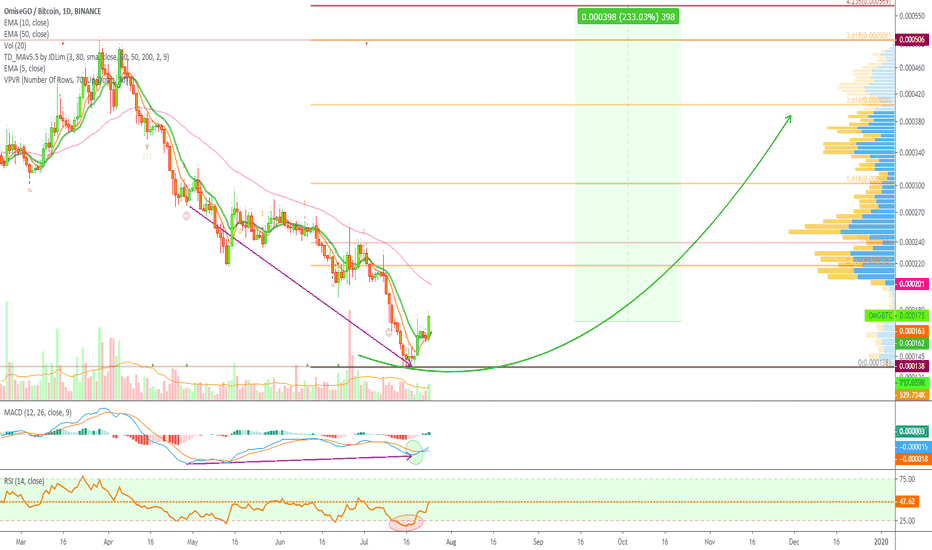932x550 pixels.
Task: Select the green ellipse on MACD crossover
Action: tap(415, 452)
